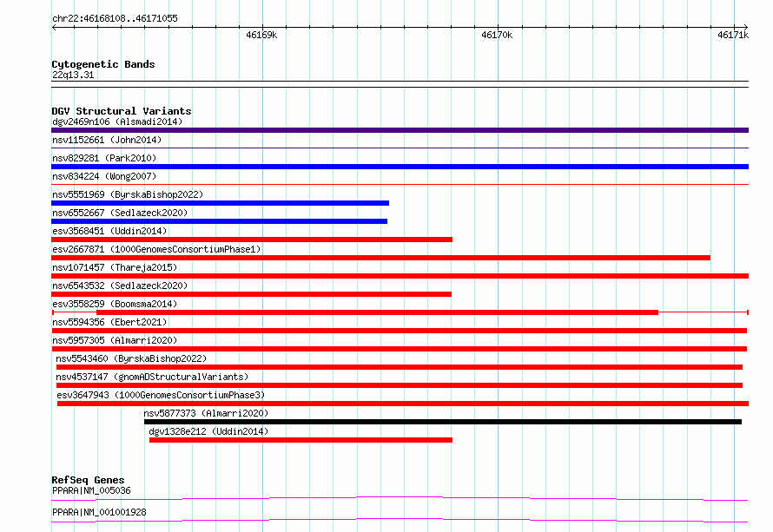
Task: Select the 22q13.31 band label
Action: click(x=73, y=75)
